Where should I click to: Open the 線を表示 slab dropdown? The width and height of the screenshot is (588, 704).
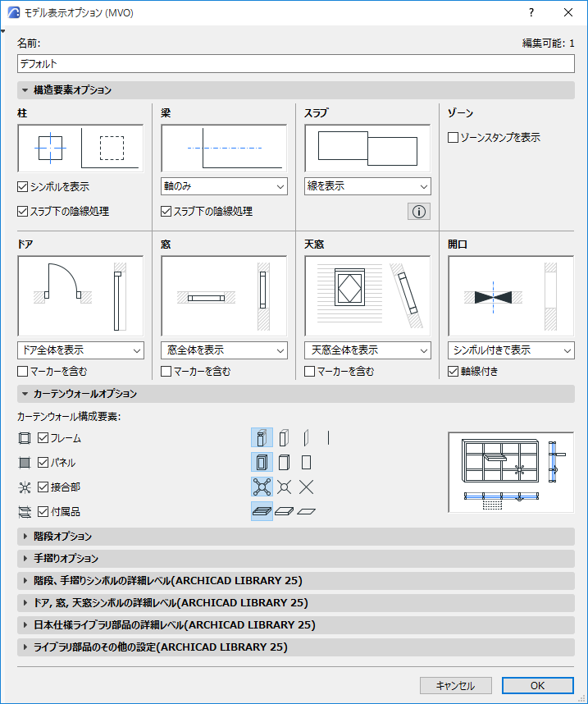(367, 186)
